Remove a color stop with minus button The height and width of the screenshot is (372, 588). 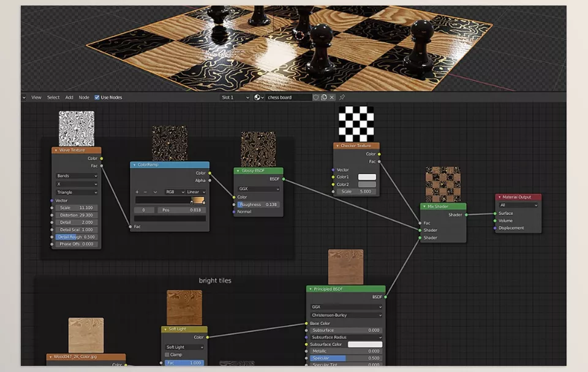tap(146, 192)
